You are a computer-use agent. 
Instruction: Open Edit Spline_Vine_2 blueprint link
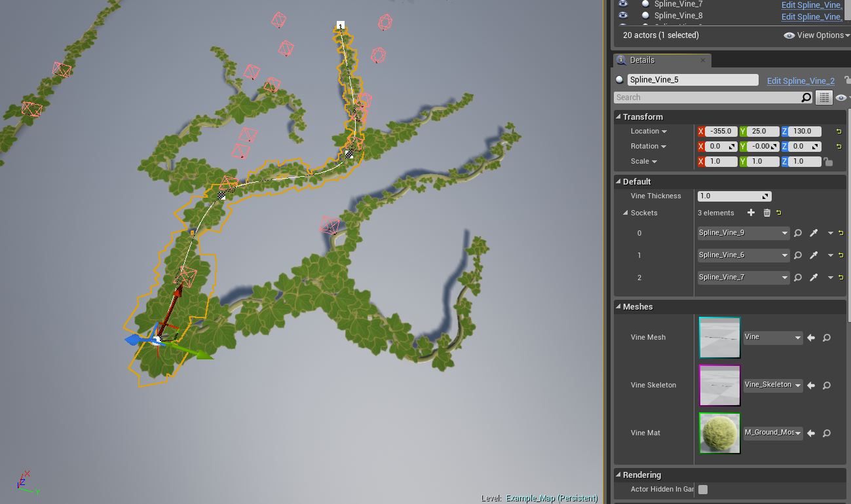point(801,81)
